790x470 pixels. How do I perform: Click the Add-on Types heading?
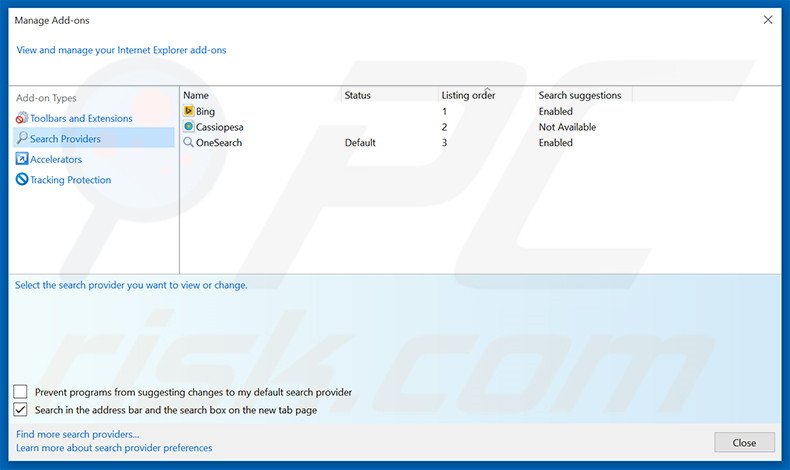[46, 98]
